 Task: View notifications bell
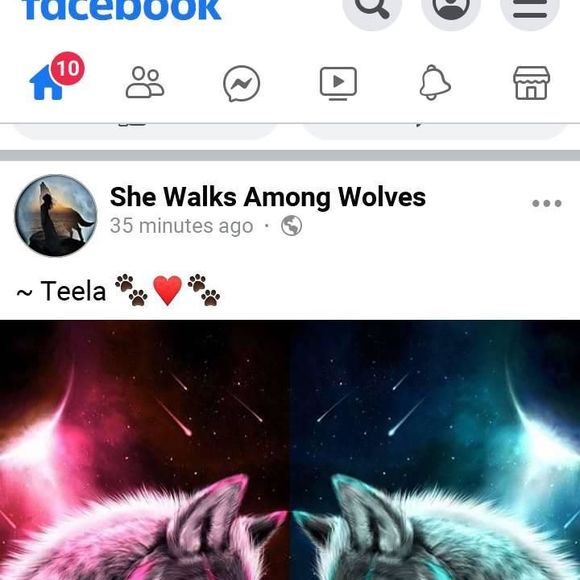(x=435, y=82)
